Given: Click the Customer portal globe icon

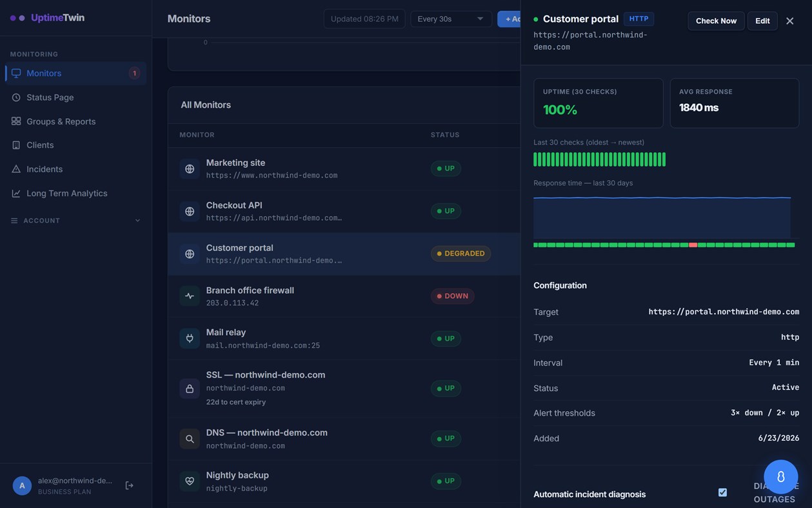Looking at the screenshot, I should [x=190, y=254].
